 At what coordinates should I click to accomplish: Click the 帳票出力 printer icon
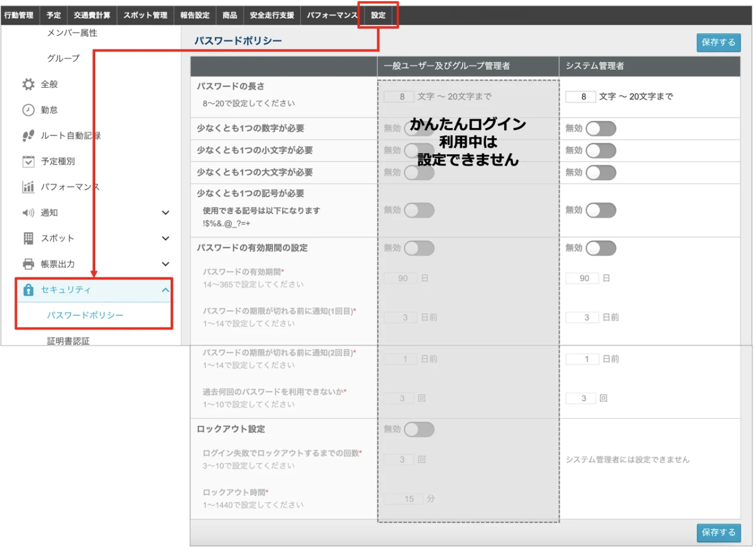(28, 264)
